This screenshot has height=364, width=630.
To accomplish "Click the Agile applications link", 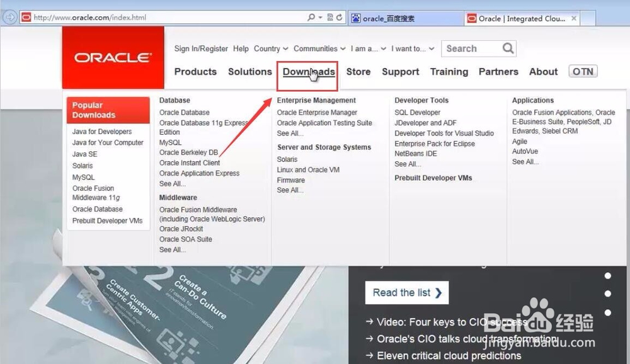I will [x=520, y=142].
